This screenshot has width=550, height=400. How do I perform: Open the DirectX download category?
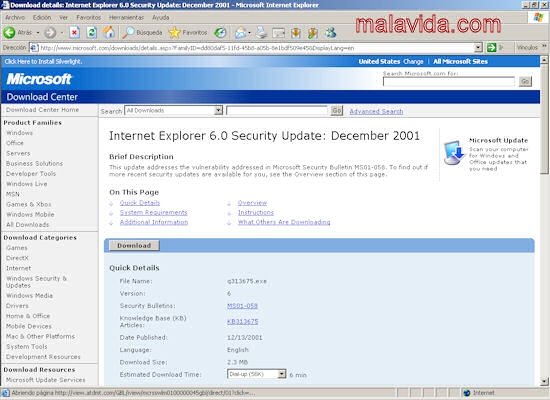(17, 258)
